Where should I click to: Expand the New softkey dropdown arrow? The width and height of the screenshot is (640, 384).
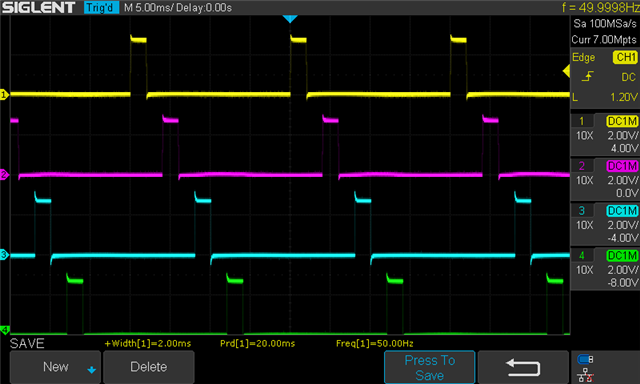click(91, 370)
